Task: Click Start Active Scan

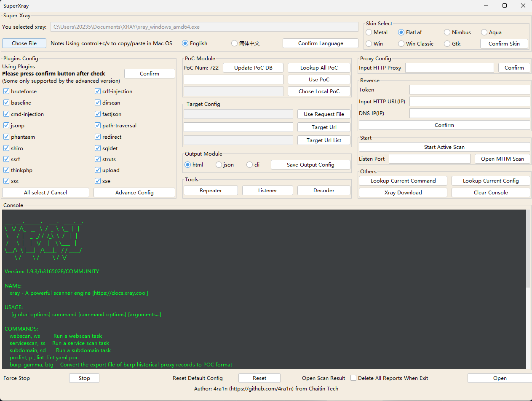Action: pos(444,147)
